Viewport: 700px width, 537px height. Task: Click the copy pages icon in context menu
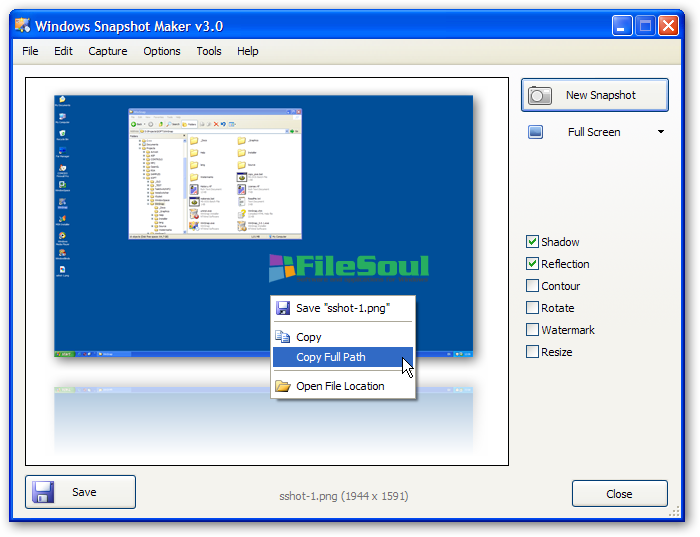coord(283,336)
